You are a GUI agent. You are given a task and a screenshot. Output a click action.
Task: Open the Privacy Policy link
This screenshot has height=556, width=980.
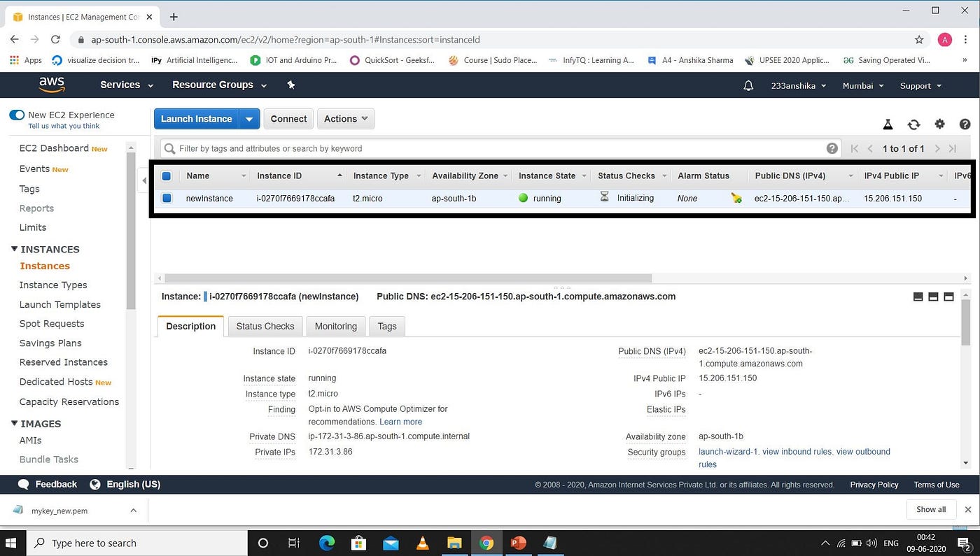[x=874, y=485]
